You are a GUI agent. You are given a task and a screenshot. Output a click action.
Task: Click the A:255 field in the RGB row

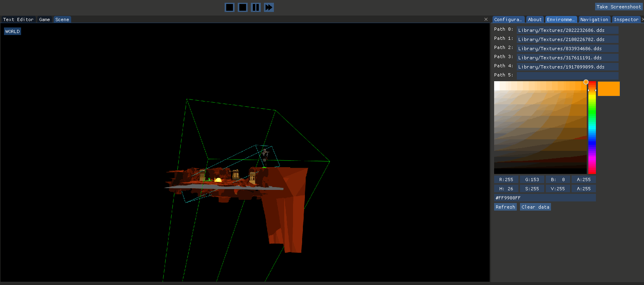[584, 180]
